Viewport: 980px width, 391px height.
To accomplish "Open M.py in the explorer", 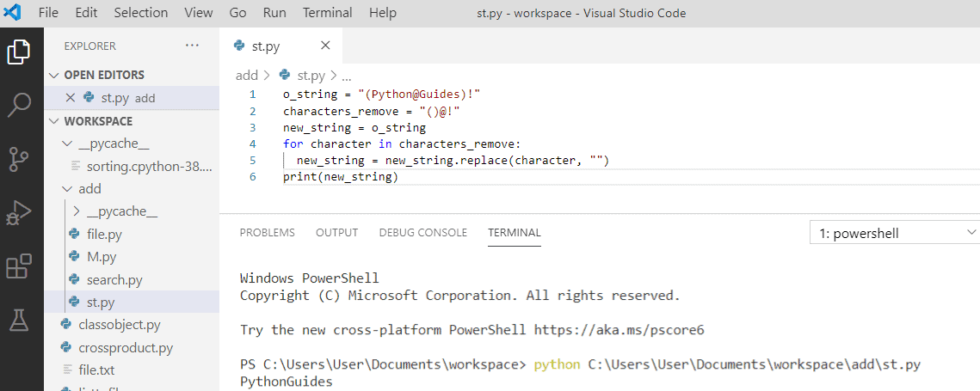I will point(101,257).
